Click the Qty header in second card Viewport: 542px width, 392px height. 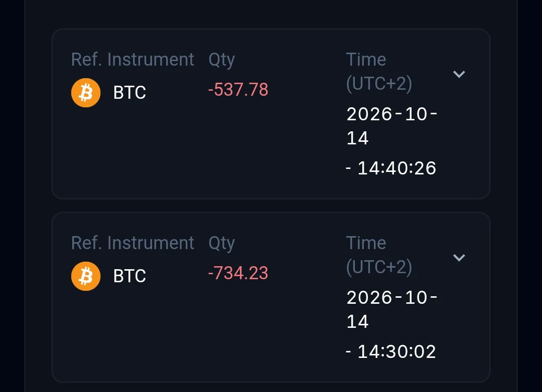pos(222,244)
